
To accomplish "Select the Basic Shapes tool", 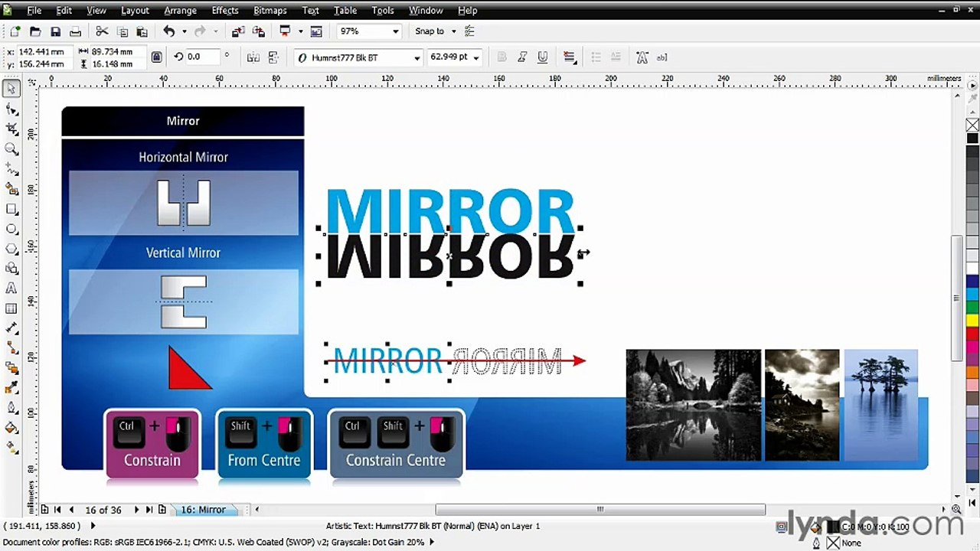I will tap(11, 269).
